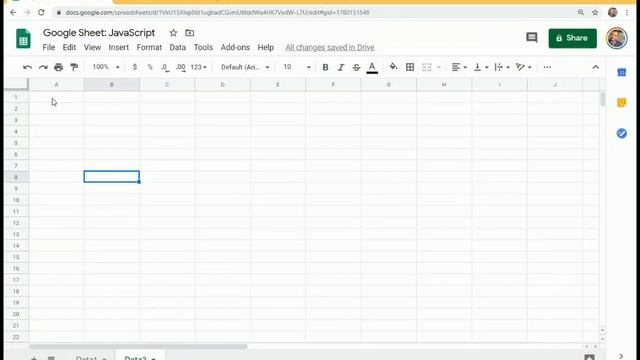Toggle strikethrough formatting
The height and width of the screenshot is (360, 640).
click(x=356, y=67)
